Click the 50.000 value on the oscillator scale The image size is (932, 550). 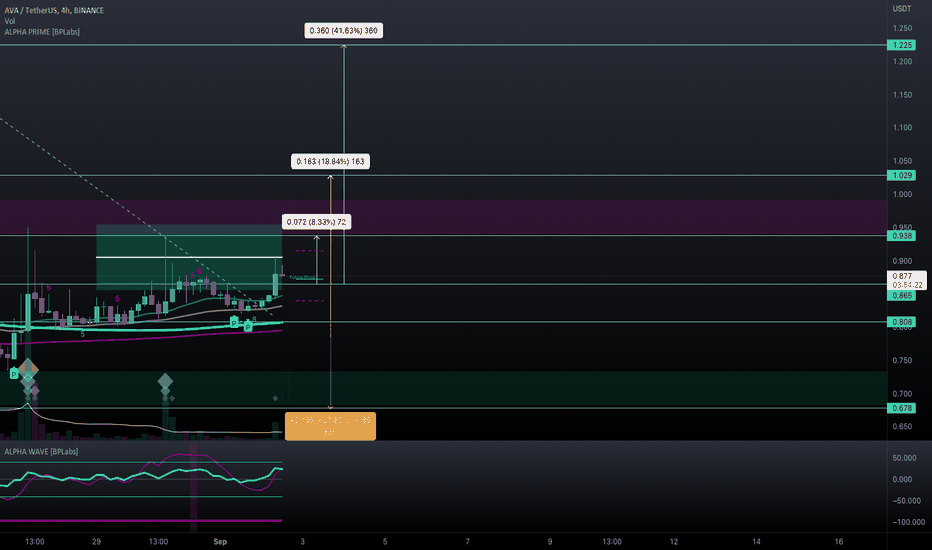tap(904, 458)
